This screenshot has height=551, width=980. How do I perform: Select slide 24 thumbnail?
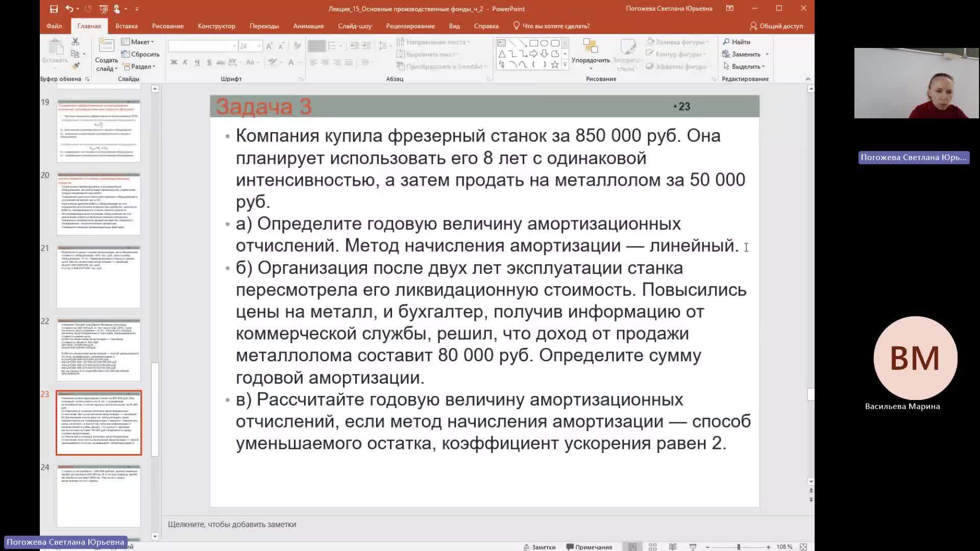click(99, 496)
